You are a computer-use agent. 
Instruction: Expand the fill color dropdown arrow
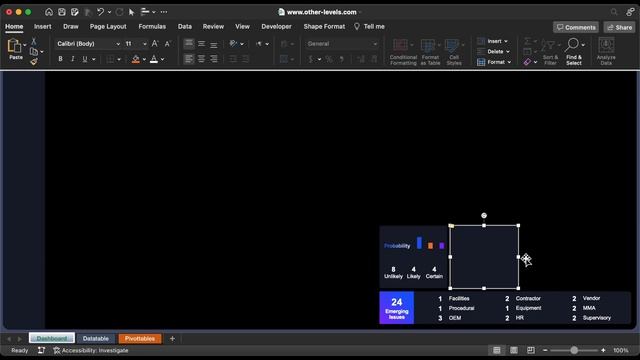[144, 60]
